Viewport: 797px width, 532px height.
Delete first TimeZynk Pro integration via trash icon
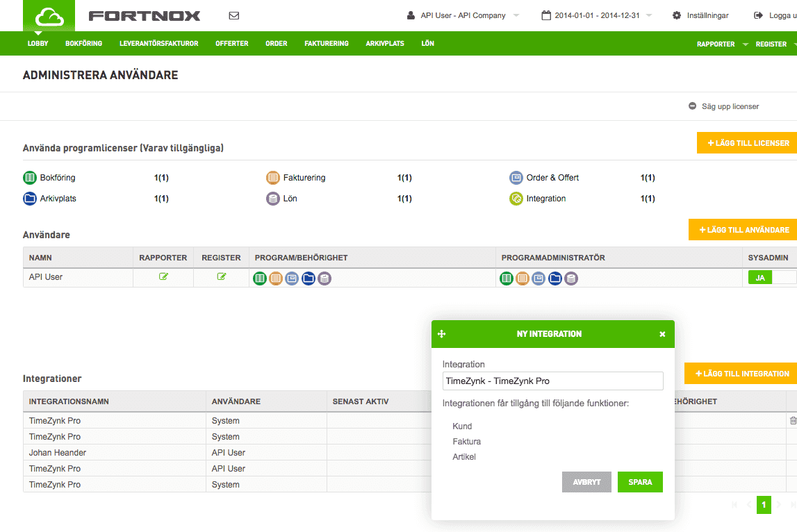tap(793, 420)
